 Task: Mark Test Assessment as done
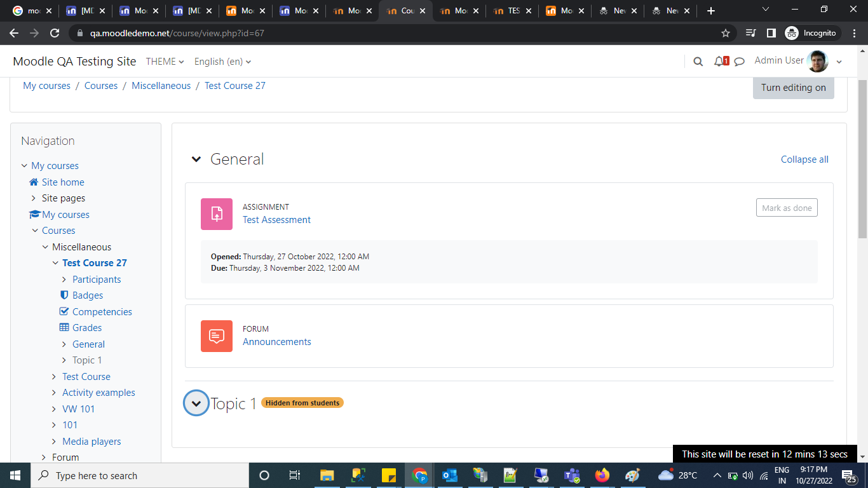(x=787, y=208)
